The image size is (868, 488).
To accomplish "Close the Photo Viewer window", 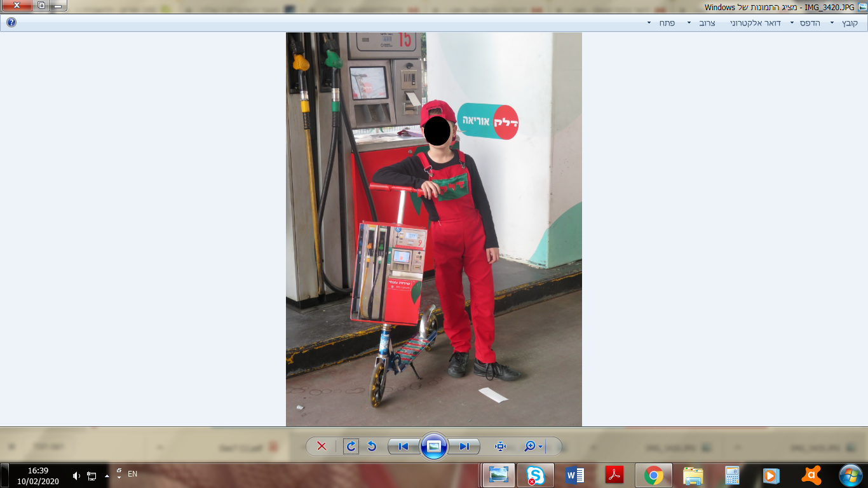I will click(x=17, y=6).
